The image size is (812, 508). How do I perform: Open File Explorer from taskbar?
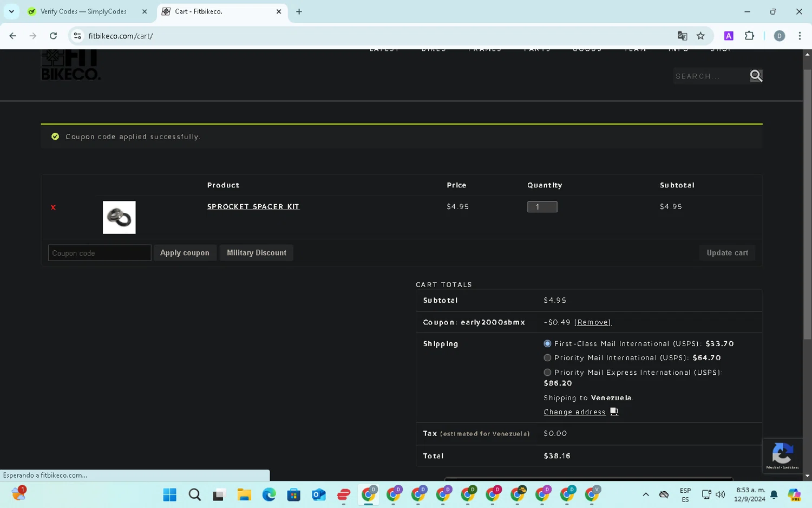coord(244,494)
